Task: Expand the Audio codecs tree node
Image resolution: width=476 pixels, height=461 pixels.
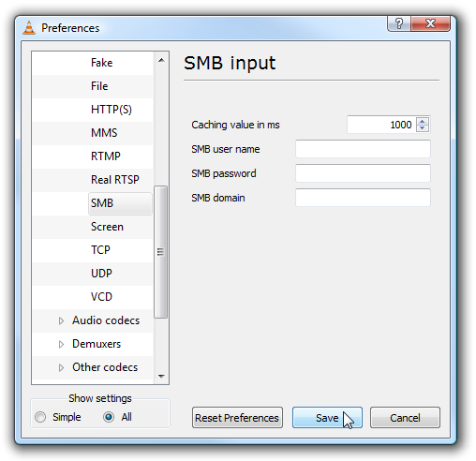Action: tap(61, 320)
